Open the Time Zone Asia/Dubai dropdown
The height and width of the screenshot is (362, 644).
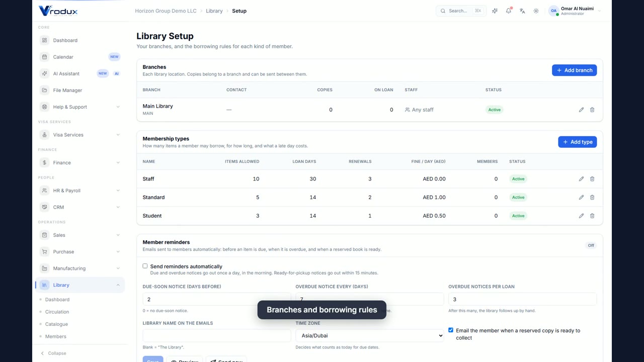pos(369,335)
